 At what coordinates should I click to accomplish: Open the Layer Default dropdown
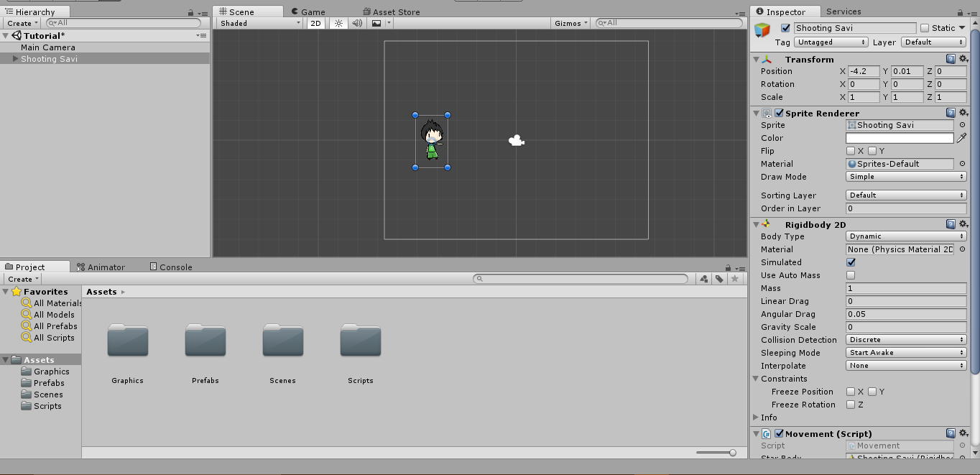pos(933,42)
